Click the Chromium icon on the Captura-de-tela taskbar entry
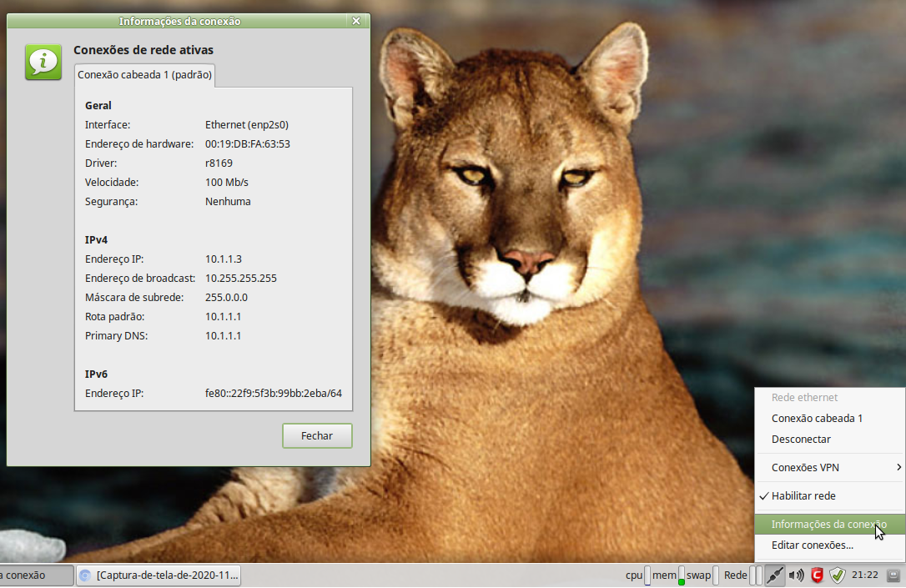This screenshot has height=588, width=906. (x=86, y=575)
